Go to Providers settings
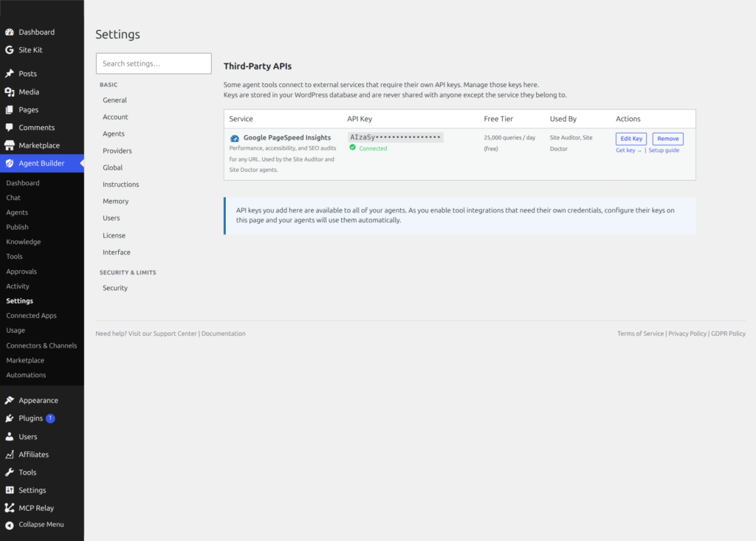The height and width of the screenshot is (541, 756). pos(117,151)
